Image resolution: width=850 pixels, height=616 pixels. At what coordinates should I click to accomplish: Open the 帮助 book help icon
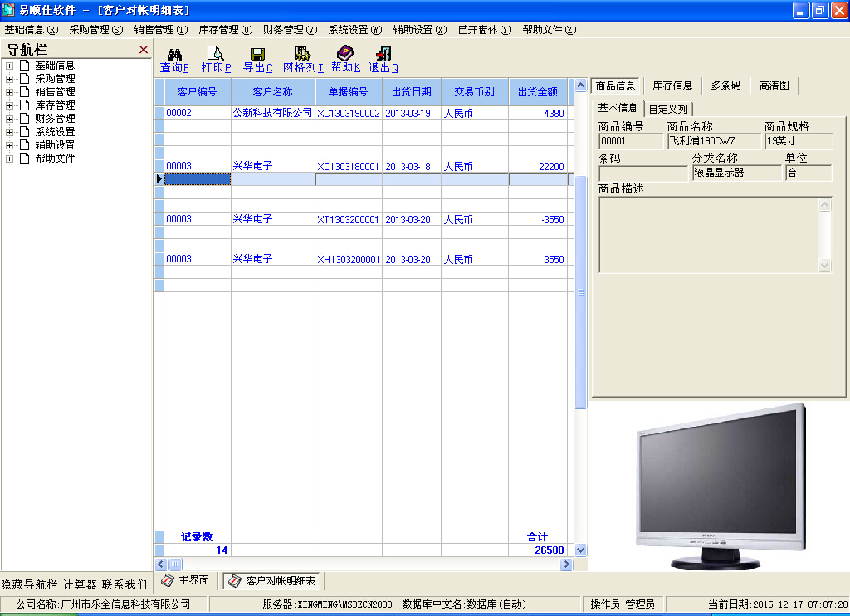tap(345, 53)
